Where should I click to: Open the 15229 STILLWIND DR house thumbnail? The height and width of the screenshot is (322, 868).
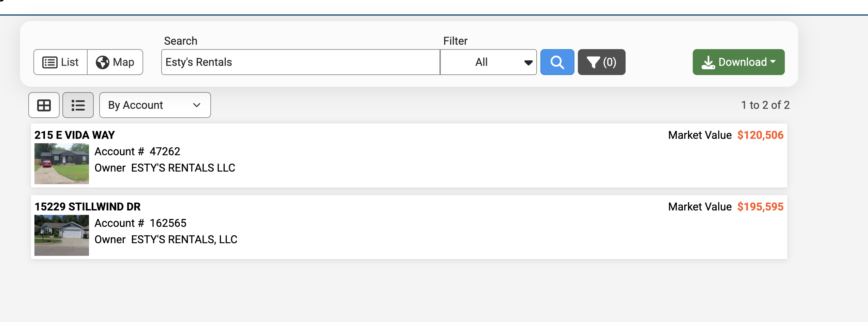pyautogui.click(x=62, y=235)
